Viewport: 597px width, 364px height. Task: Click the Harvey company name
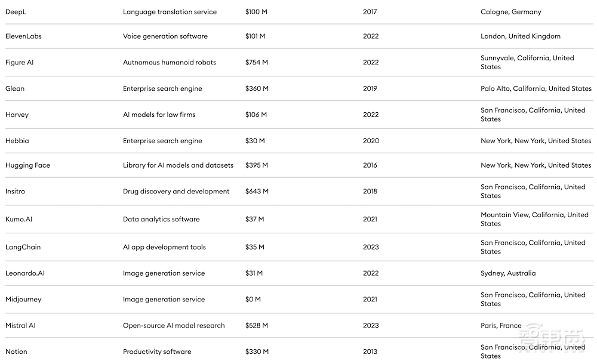(x=17, y=115)
